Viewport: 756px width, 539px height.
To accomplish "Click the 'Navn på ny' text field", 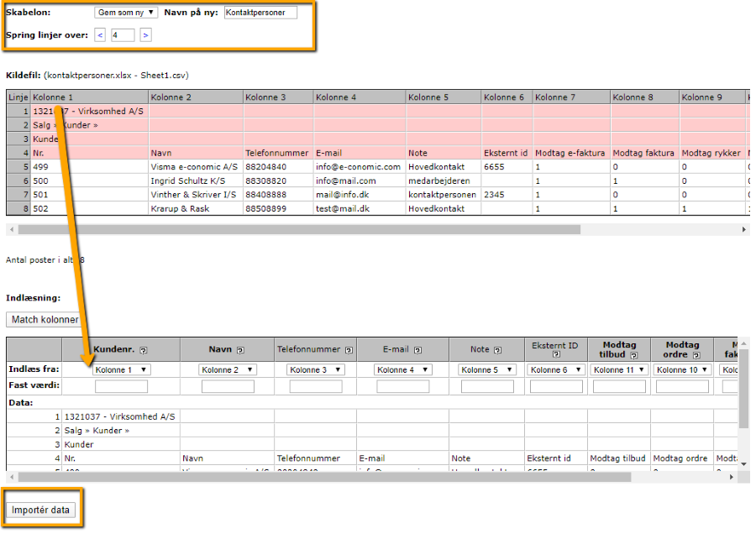I will click(x=260, y=13).
